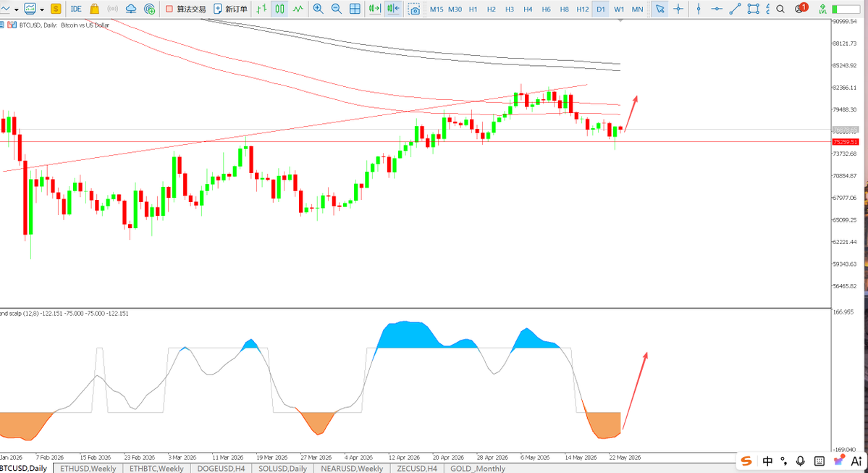Click the search magnifier icon
868x473 pixels.
(x=780, y=9)
